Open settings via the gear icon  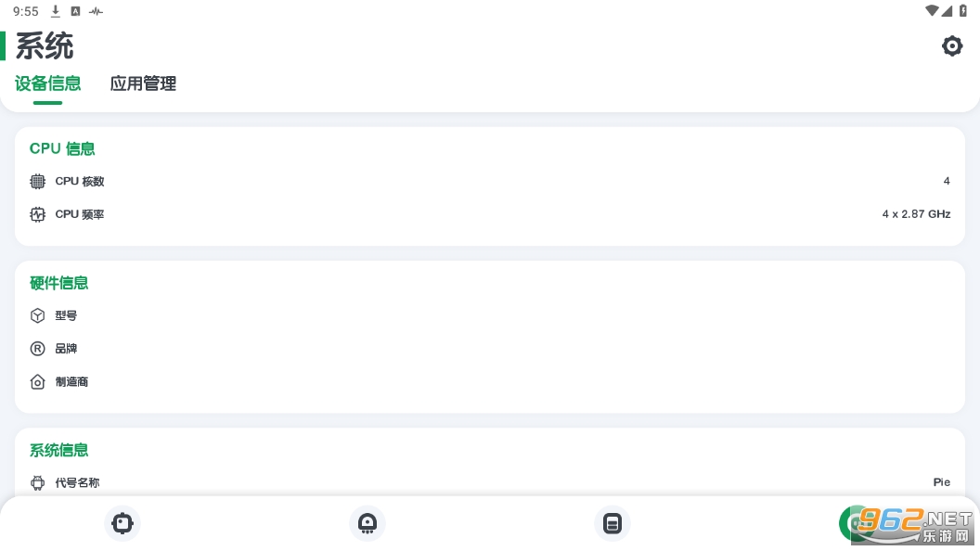click(952, 46)
